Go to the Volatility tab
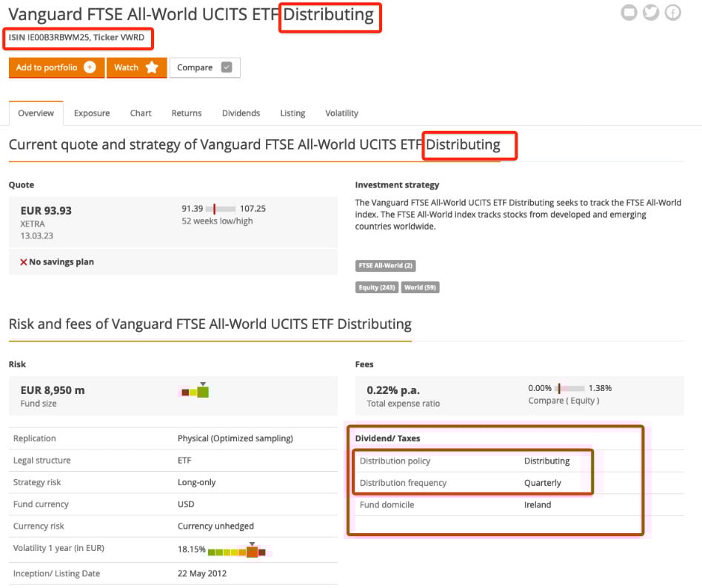This screenshot has height=588, width=702. pos(341,113)
